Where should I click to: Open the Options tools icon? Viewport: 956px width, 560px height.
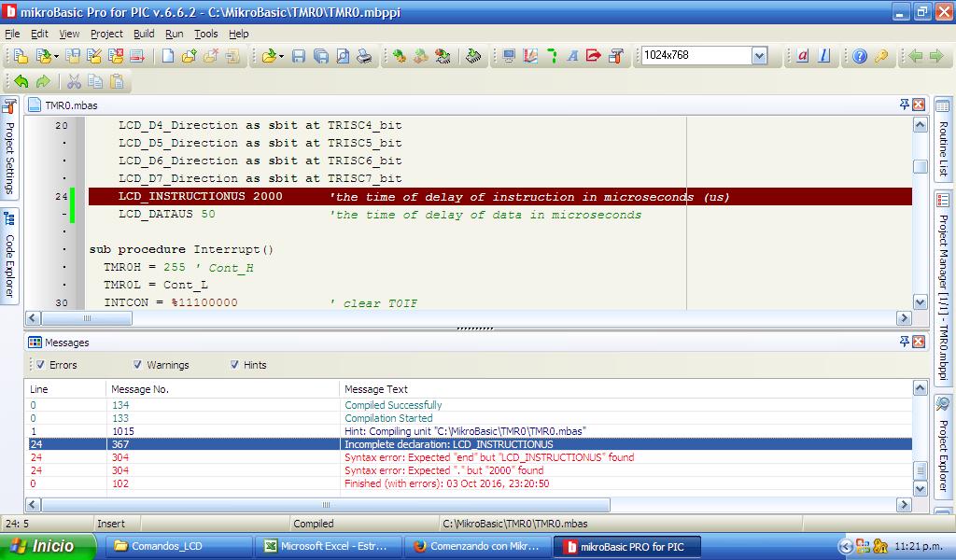(x=616, y=56)
